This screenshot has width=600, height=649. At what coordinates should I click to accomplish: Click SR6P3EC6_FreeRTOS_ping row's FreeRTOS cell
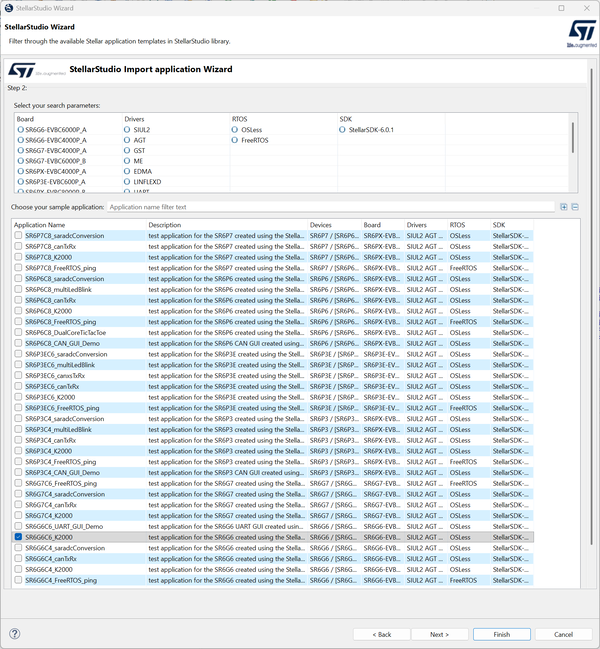[x=463, y=408]
